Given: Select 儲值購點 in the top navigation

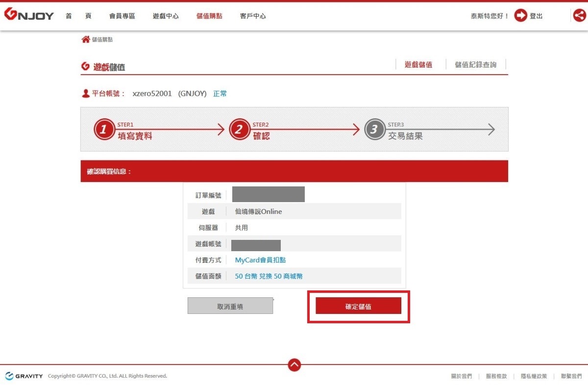Looking at the screenshot, I should click(x=209, y=16).
